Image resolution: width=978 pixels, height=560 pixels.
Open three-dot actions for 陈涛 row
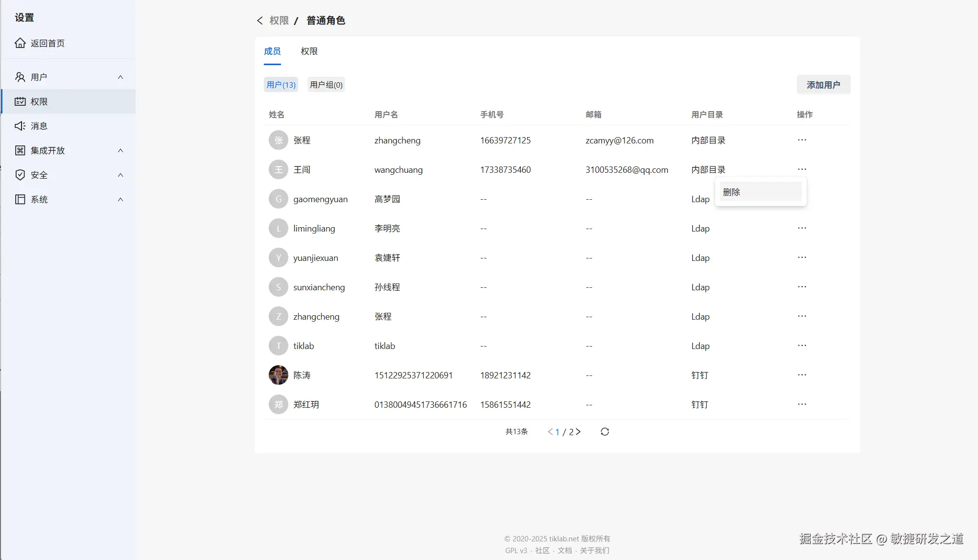801,375
